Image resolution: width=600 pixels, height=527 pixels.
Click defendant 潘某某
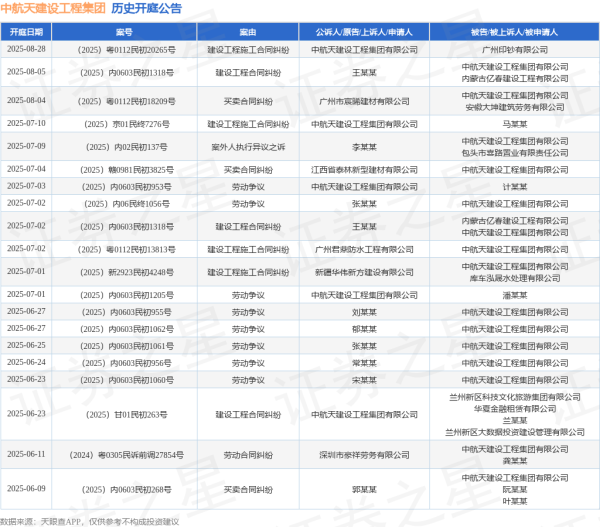(x=515, y=295)
